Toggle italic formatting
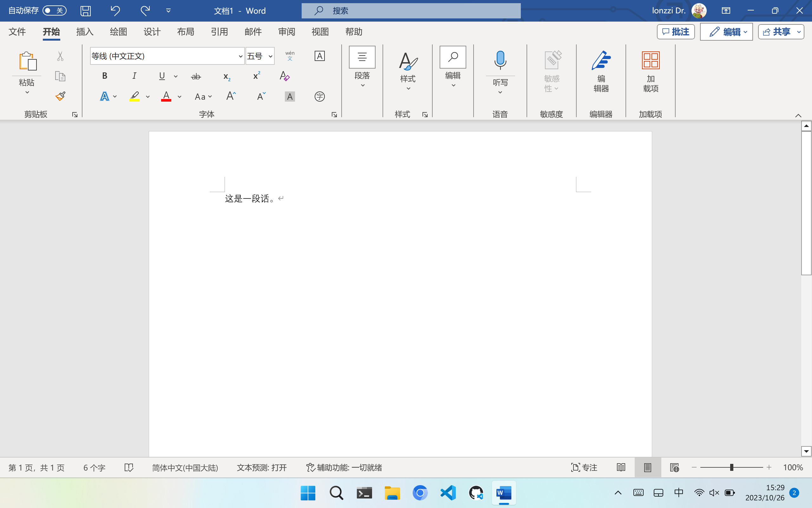The image size is (812, 508). [134, 76]
